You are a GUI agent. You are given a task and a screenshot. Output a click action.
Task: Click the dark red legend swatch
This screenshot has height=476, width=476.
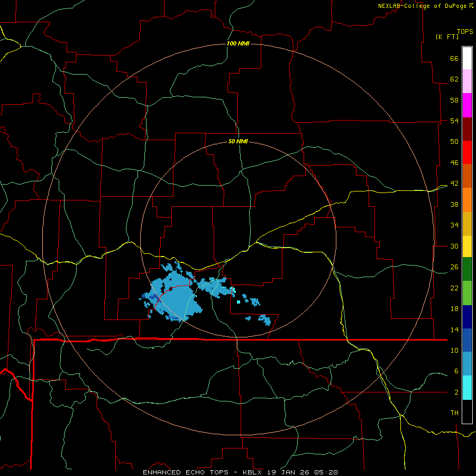click(467, 129)
